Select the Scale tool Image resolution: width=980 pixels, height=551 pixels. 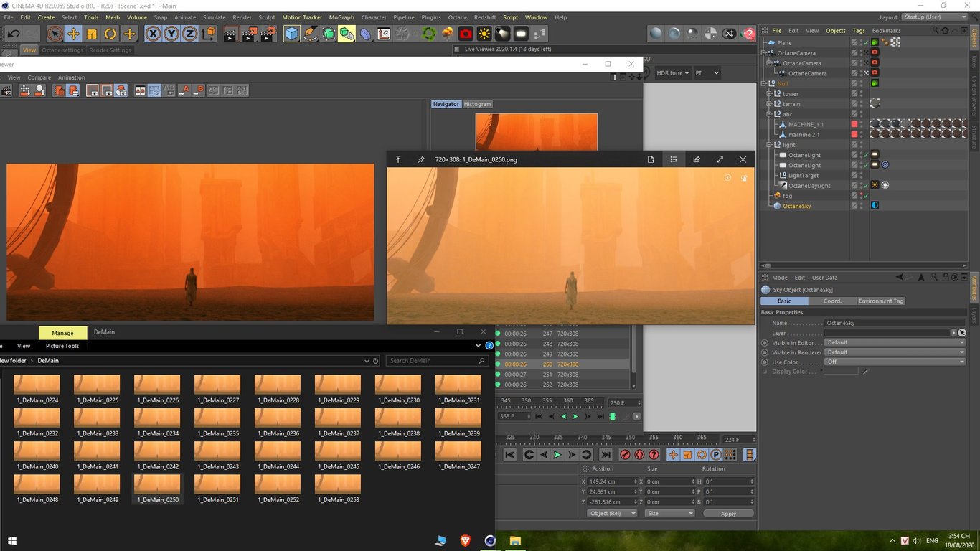(91, 33)
